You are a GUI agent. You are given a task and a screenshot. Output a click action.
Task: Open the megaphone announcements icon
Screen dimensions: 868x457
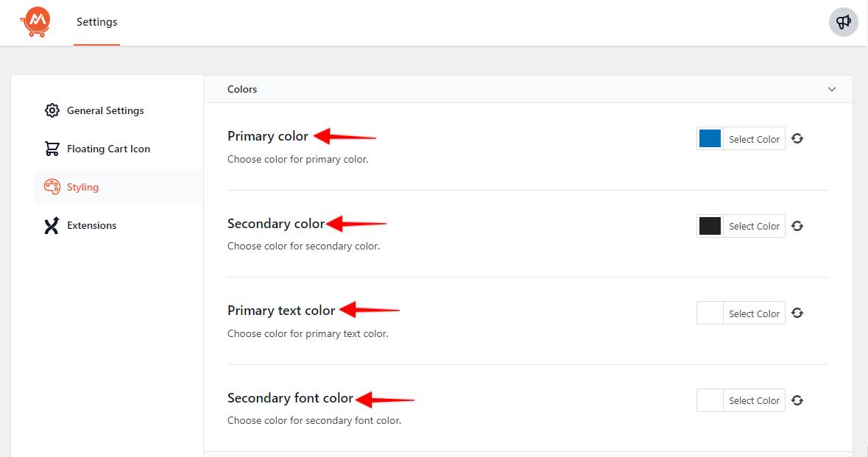[x=843, y=22]
